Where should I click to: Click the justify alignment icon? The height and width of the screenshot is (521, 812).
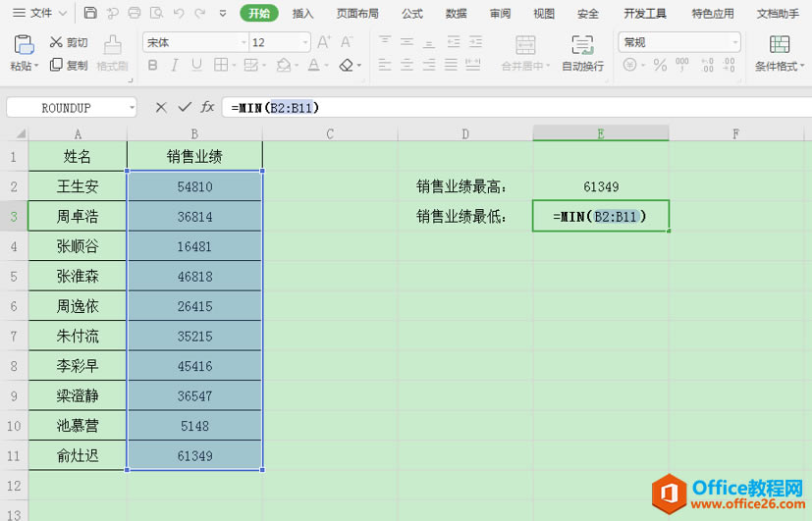pyautogui.click(x=451, y=65)
